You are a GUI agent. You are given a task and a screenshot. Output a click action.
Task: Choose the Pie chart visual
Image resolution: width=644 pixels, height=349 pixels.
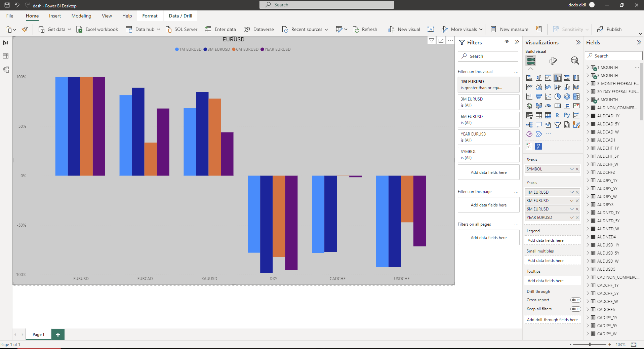coord(558,96)
